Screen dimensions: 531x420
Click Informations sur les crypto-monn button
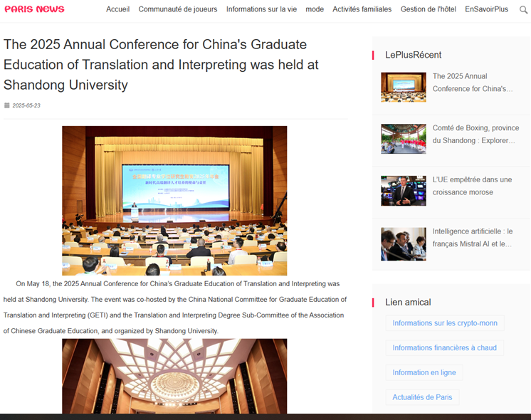click(445, 323)
